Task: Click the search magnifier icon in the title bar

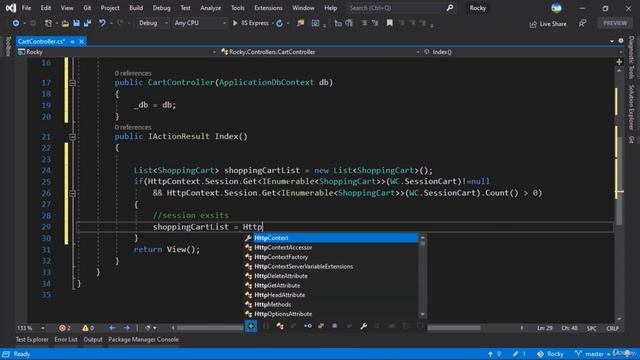Action: click(449, 8)
